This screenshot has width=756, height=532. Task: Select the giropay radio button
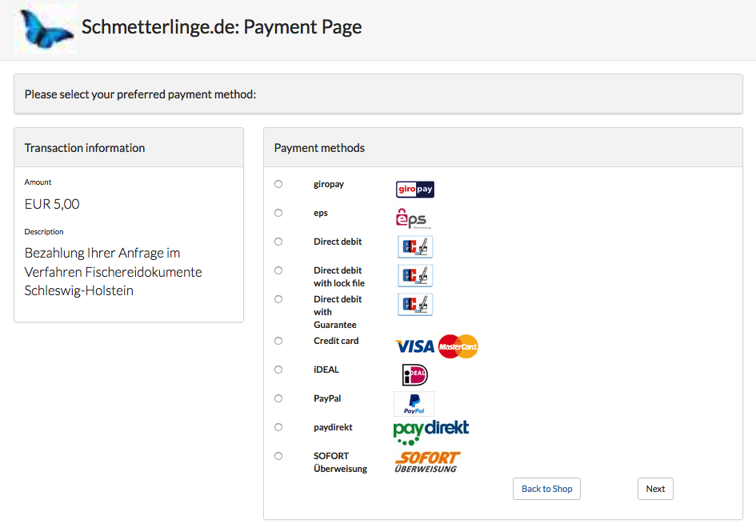click(278, 184)
